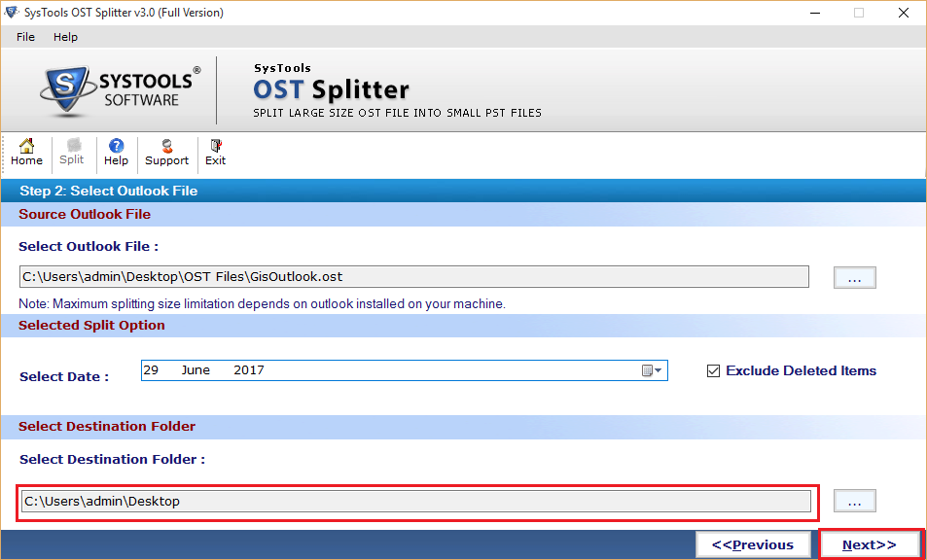Click the OST Splitter product title
The width and height of the screenshot is (927, 560).
tap(331, 89)
